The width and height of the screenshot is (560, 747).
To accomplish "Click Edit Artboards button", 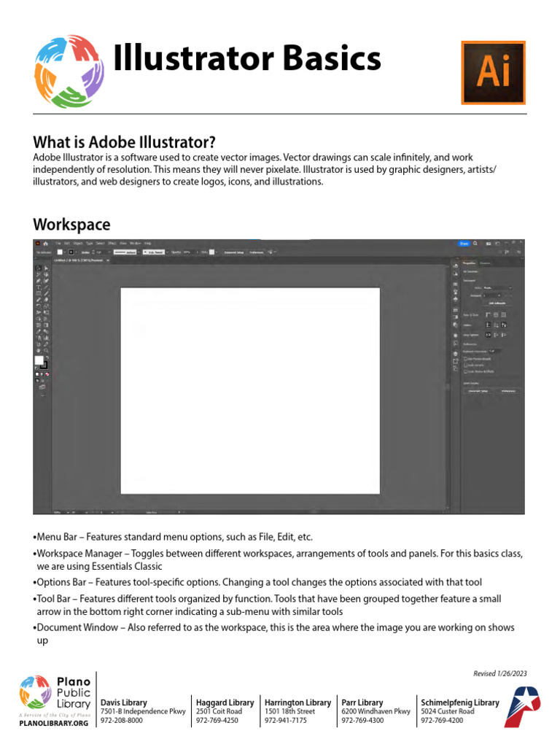I will tap(497, 303).
